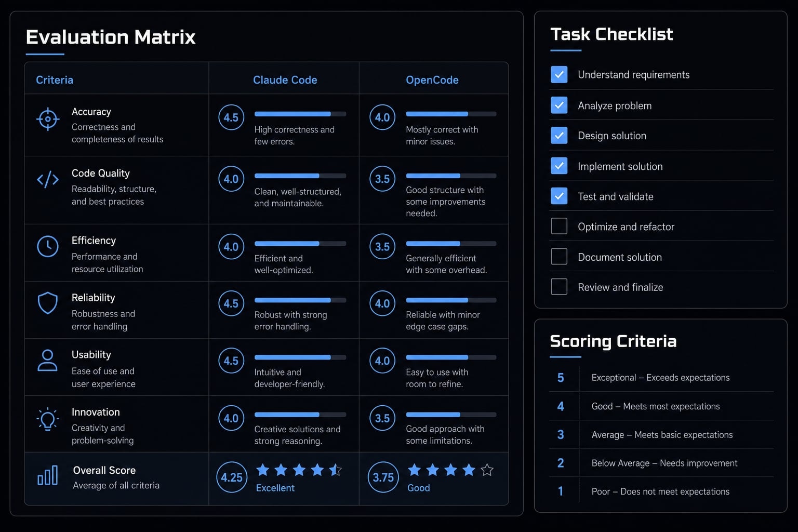Click Claude Code's 4.5 Reliability score badge
The height and width of the screenshot is (532, 798).
[x=231, y=303]
